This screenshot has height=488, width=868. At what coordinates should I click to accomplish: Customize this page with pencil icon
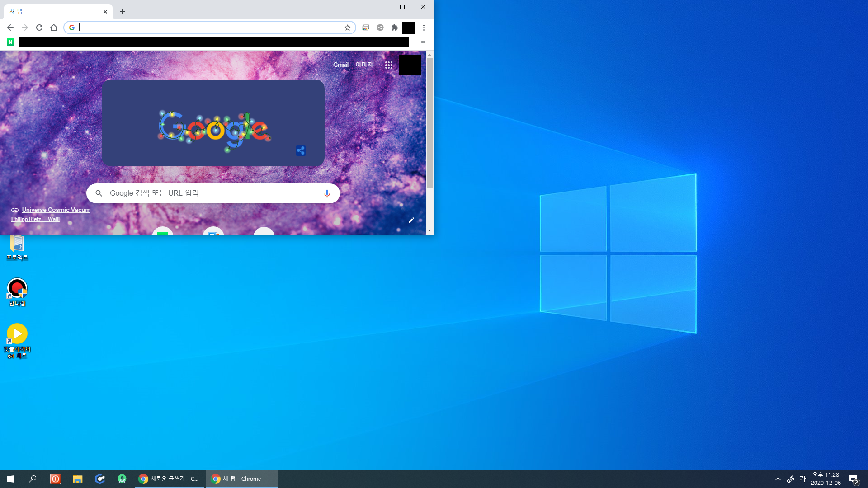pyautogui.click(x=411, y=220)
